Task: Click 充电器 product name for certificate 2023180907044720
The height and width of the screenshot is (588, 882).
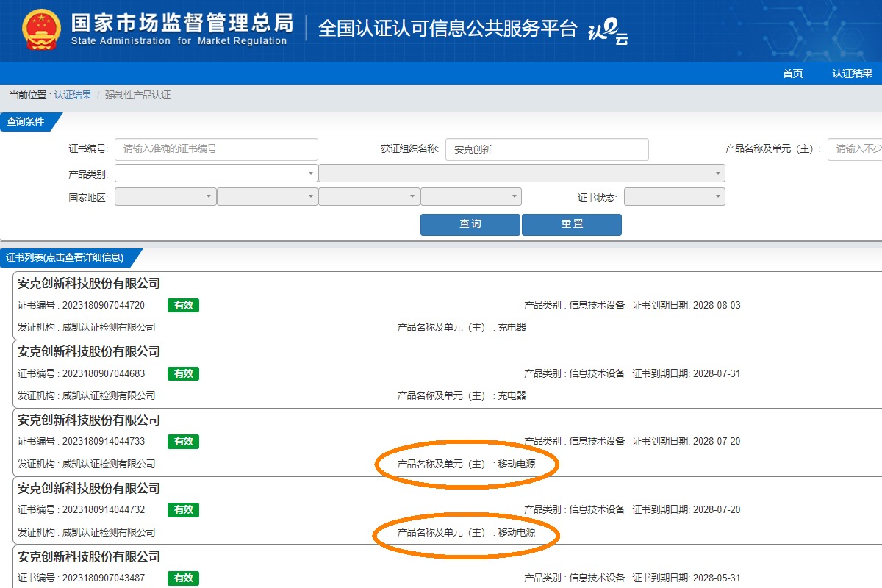Action: click(x=512, y=328)
